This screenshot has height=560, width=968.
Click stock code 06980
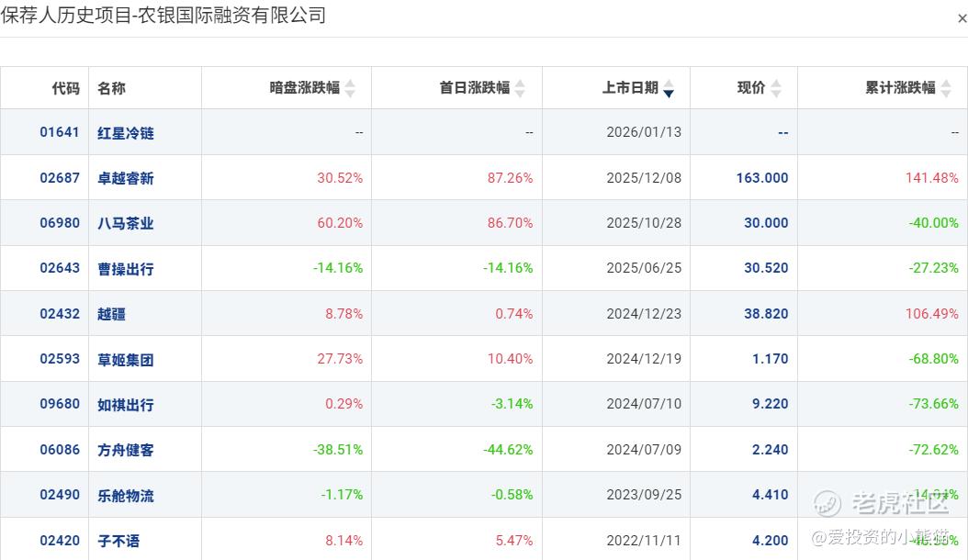[60, 223]
